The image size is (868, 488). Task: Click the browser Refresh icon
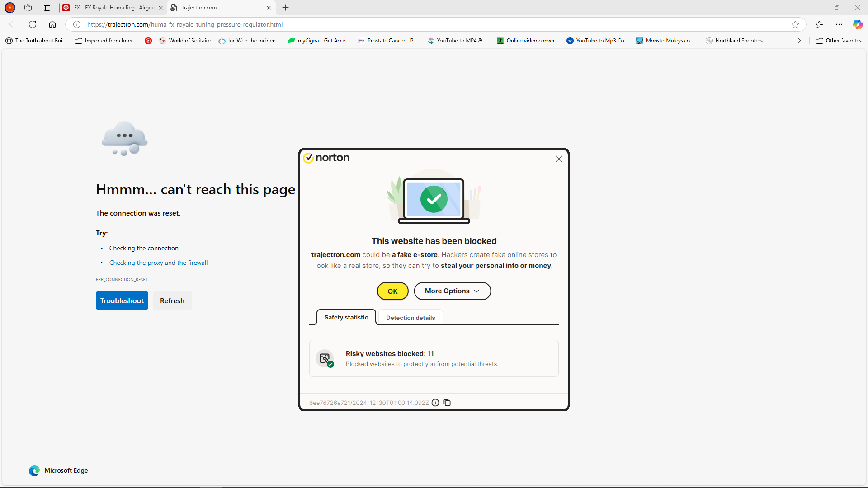33,24
